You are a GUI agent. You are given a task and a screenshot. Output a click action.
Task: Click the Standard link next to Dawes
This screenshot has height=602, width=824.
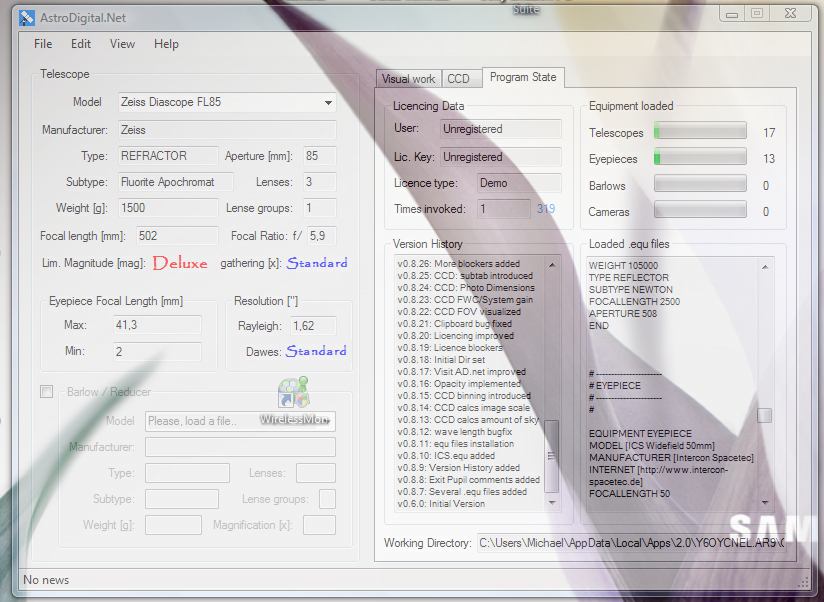point(316,351)
